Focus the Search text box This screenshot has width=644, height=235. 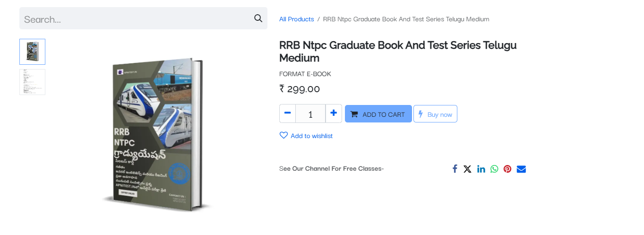point(137,18)
